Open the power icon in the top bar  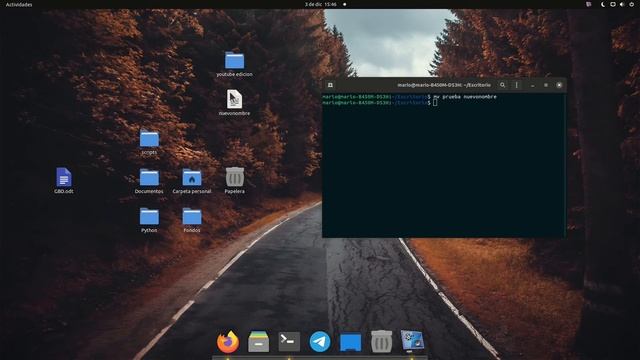[632, 4]
